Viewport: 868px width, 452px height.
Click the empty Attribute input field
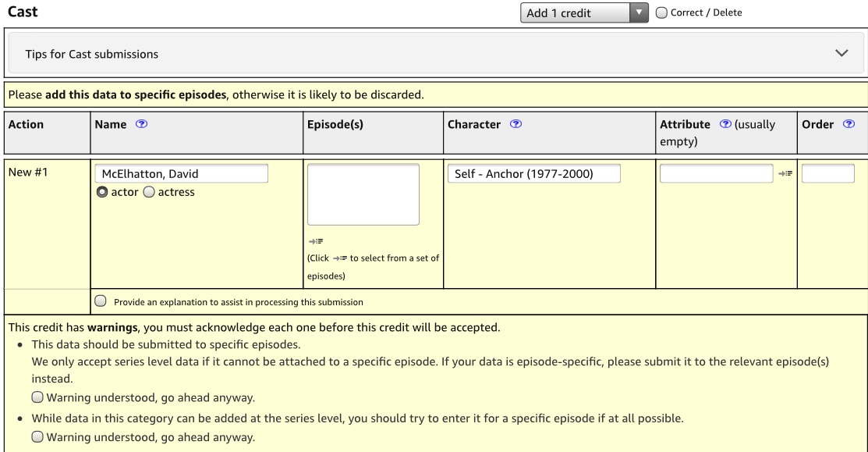click(715, 173)
